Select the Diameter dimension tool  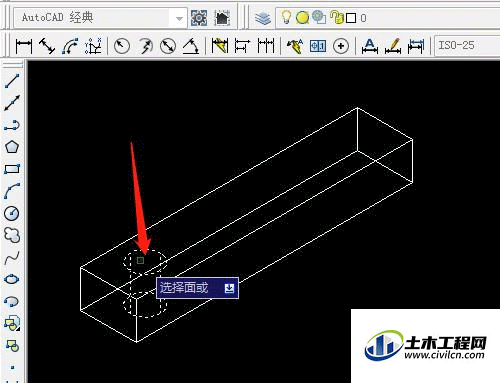click(168, 46)
